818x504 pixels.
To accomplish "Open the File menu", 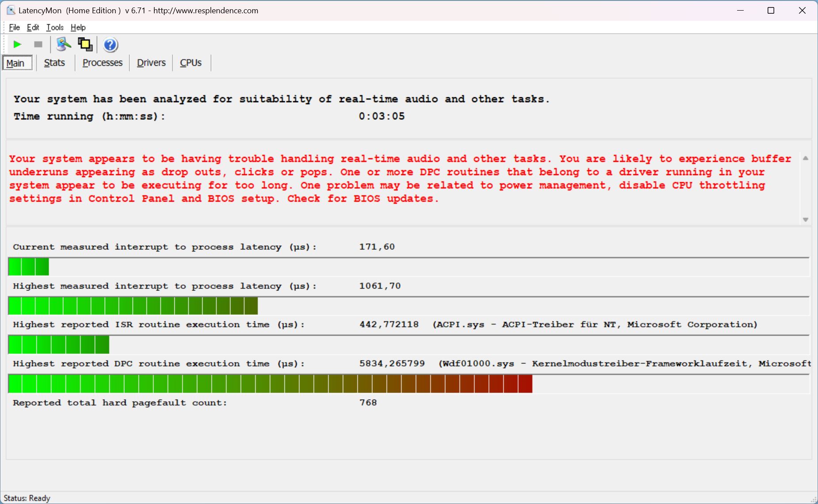I will pos(14,27).
